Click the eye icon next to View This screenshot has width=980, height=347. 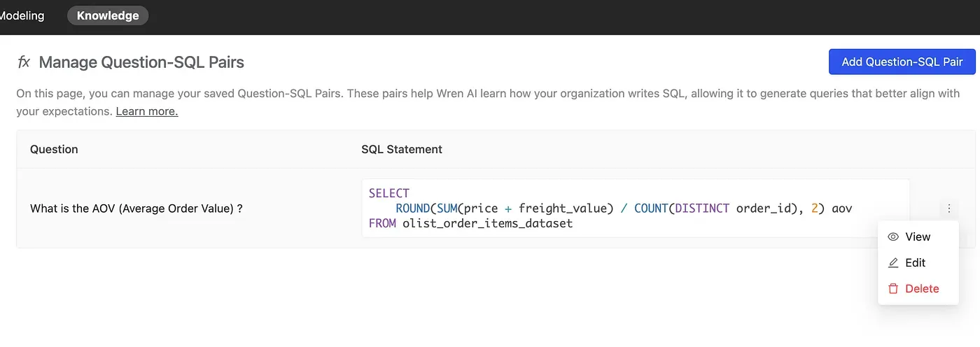pyautogui.click(x=892, y=237)
